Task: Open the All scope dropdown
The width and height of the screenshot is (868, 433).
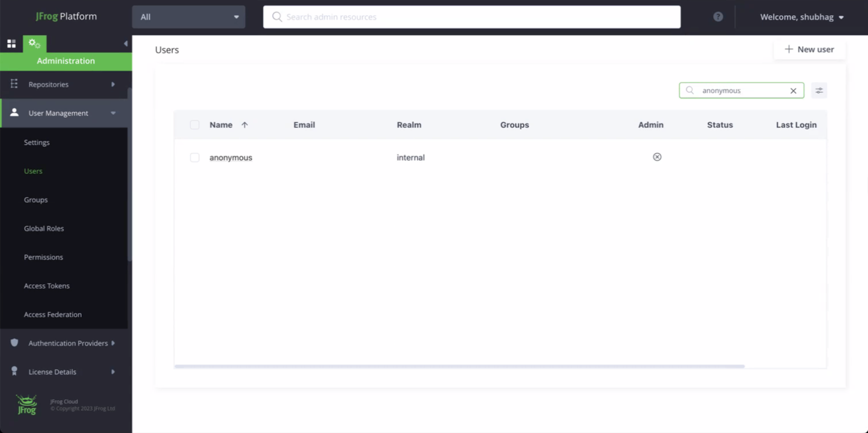Action: (x=188, y=17)
